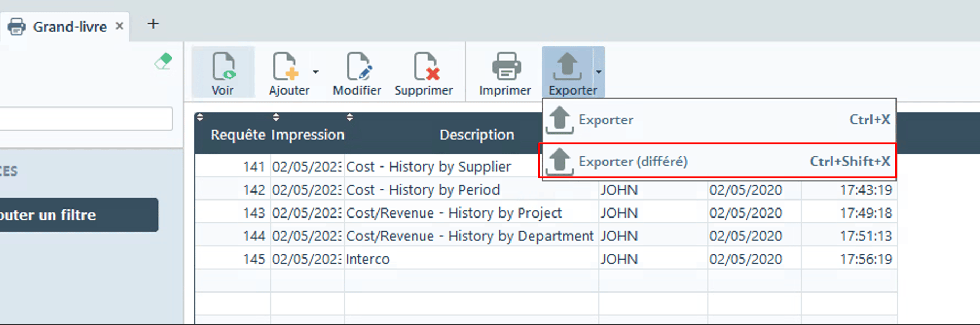Click the Supprimer delete icon
This screenshot has height=325, width=980.
(424, 67)
